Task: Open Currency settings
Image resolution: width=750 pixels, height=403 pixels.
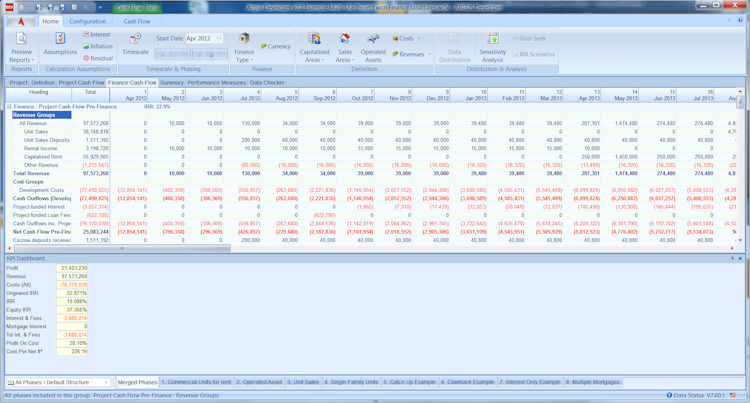Action: pyautogui.click(x=276, y=46)
